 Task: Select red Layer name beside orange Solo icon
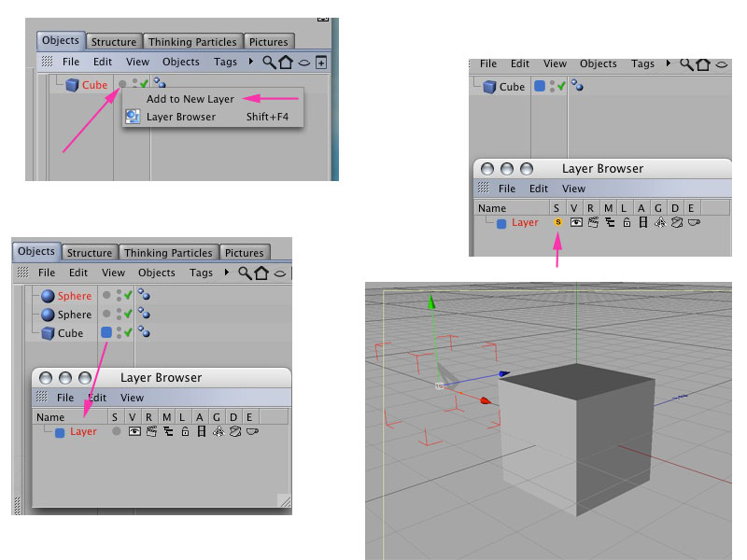[525, 222]
